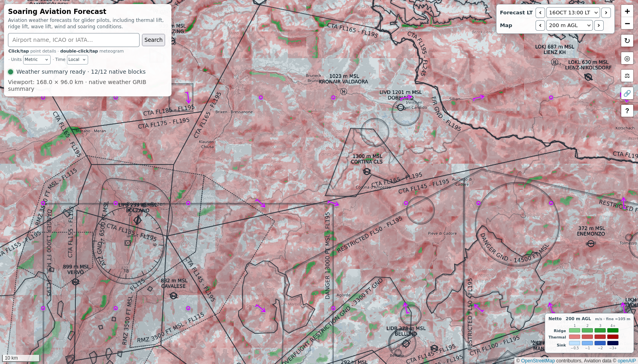
Task: Step to the next forecast time
Action: (x=606, y=13)
